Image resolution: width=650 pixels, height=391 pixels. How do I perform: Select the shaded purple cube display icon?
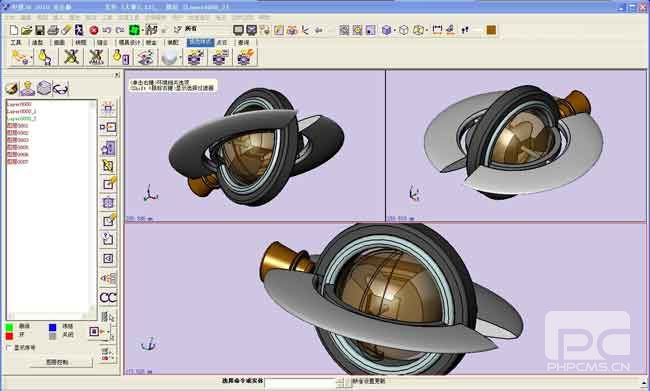point(386,30)
